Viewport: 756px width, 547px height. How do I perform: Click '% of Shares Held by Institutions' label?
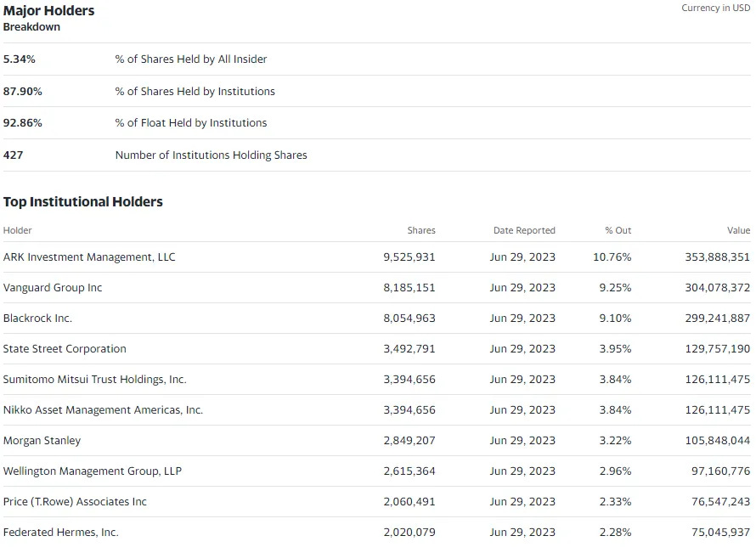click(195, 92)
